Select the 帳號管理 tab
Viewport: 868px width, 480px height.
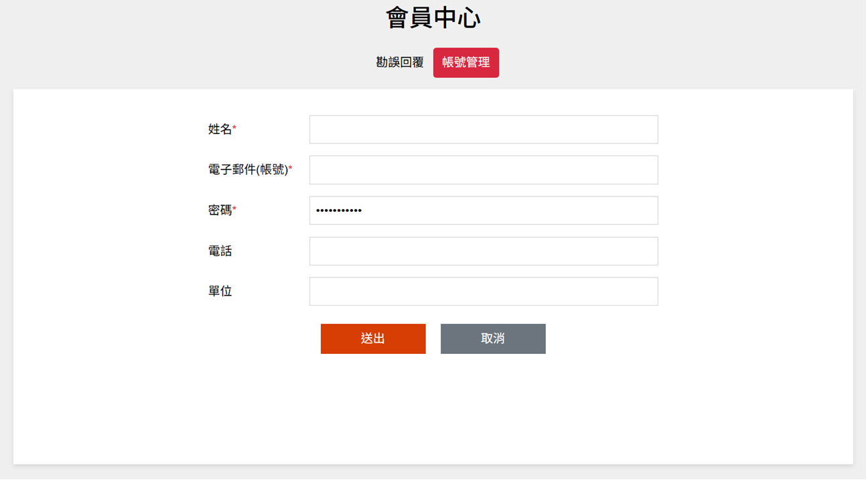[466, 62]
